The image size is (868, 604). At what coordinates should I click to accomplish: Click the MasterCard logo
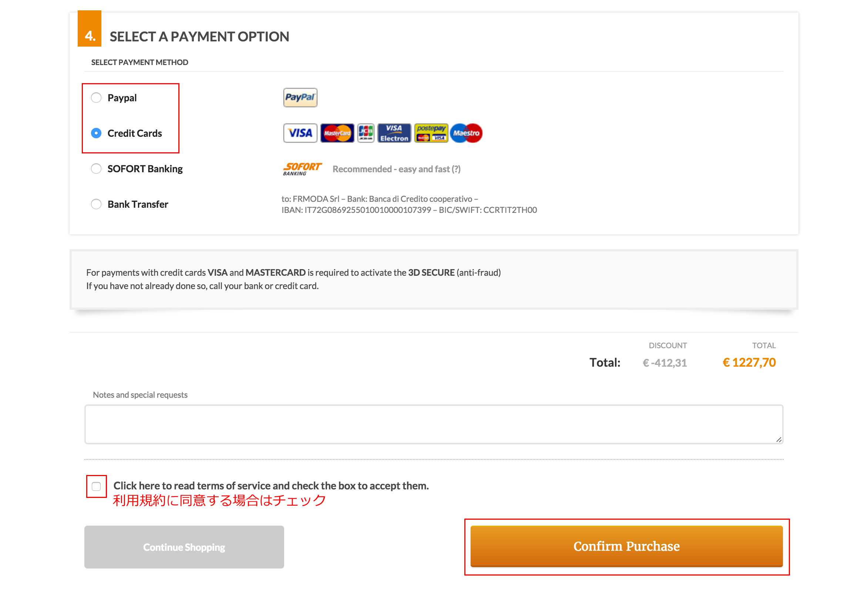(x=337, y=133)
